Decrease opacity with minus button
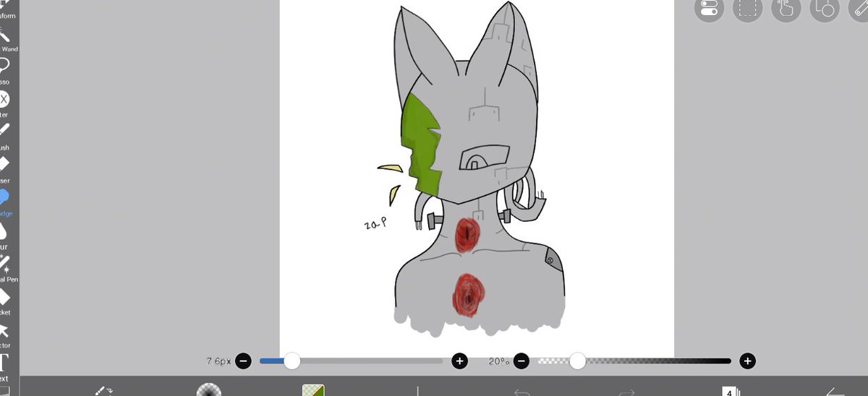Viewport: 868px width, 396px height. (x=522, y=361)
